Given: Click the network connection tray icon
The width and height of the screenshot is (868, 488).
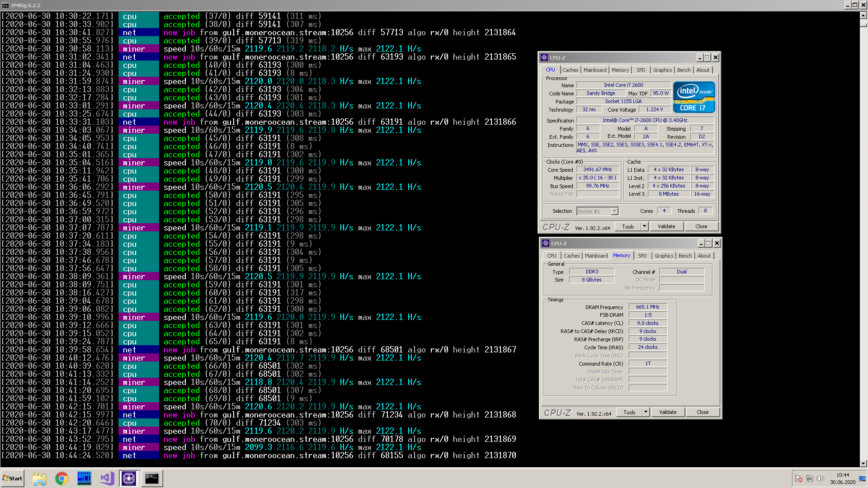Looking at the screenshot, I should (809, 479).
